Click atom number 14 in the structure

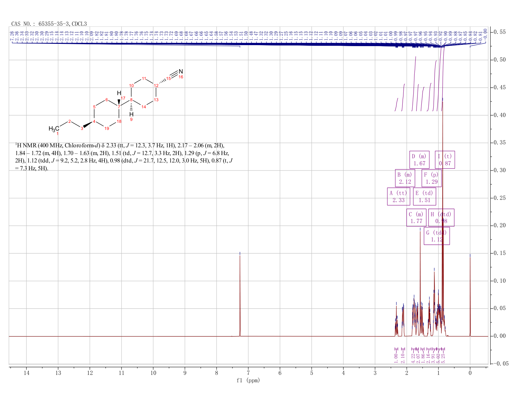click(x=144, y=107)
